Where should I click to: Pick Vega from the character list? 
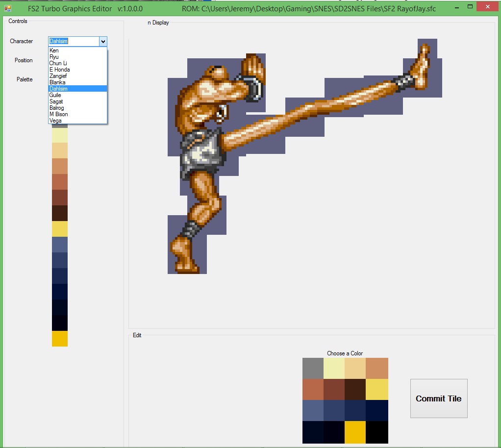pyautogui.click(x=77, y=121)
